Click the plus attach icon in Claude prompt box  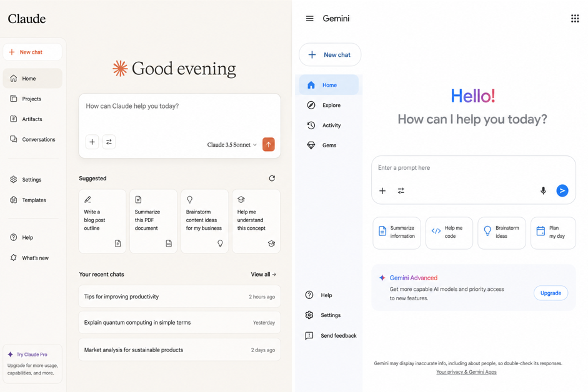click(x=92, y=142)
